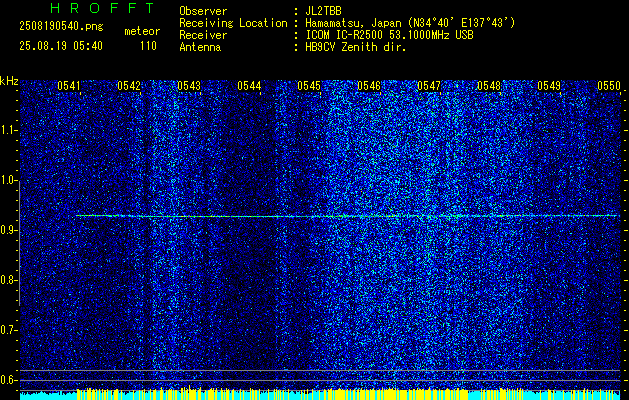Click the meteor label
Image resolution: width=629 pixels, height=400 pixels.
(142, 31)
